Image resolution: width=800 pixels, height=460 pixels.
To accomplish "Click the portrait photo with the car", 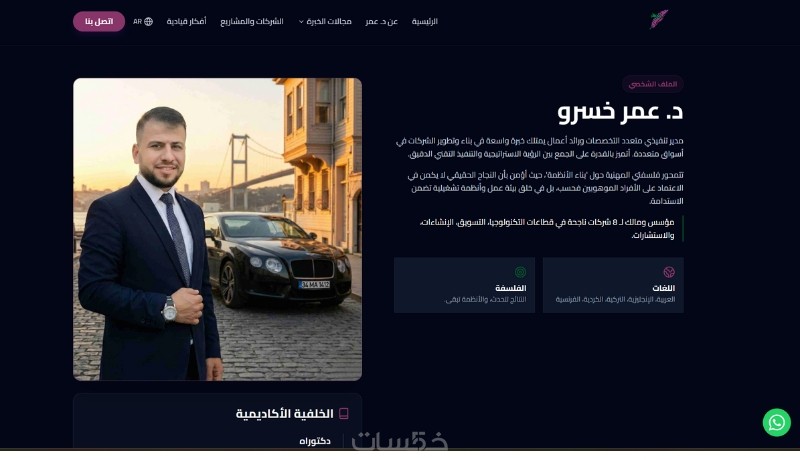I will [x=217, y=229].
